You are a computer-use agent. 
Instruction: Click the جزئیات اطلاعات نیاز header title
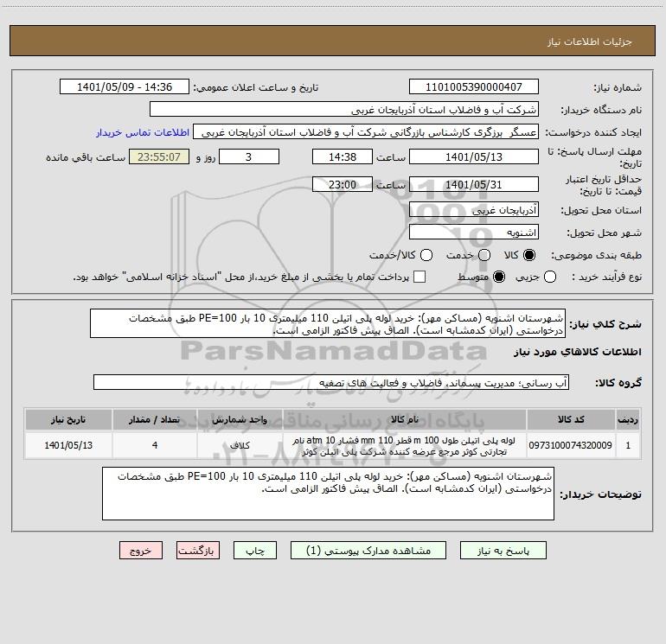[590, 41]
